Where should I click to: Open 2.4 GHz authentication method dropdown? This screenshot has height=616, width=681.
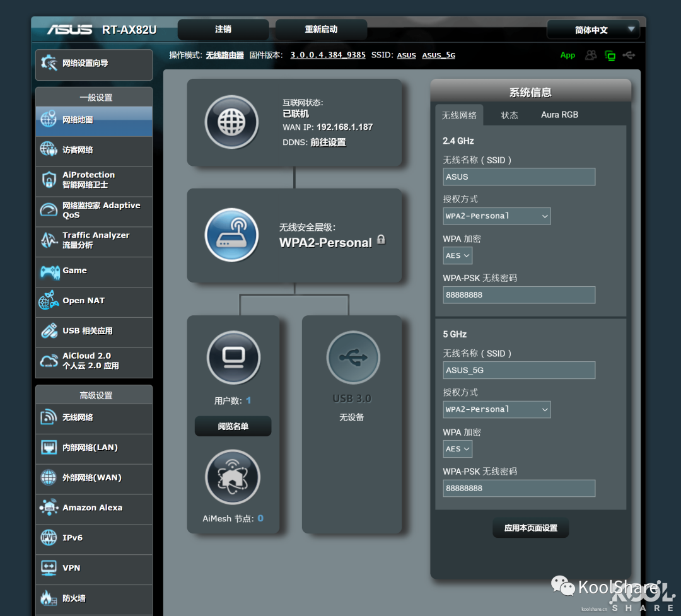click(x=496, y=216)
